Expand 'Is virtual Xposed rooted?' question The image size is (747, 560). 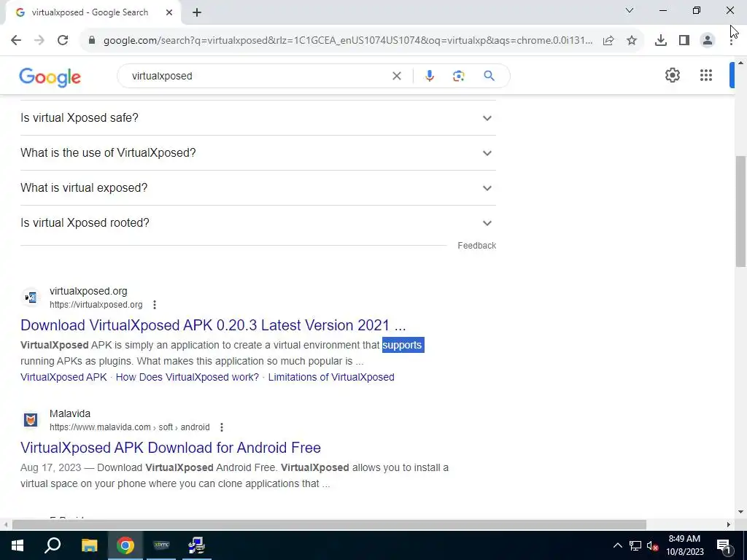[258, 223]
